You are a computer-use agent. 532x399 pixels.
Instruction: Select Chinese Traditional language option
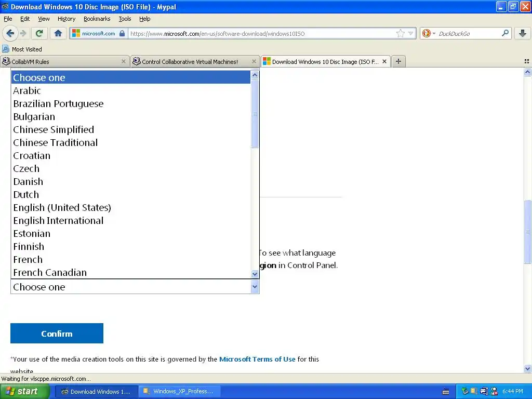click(x=131, y=142)
